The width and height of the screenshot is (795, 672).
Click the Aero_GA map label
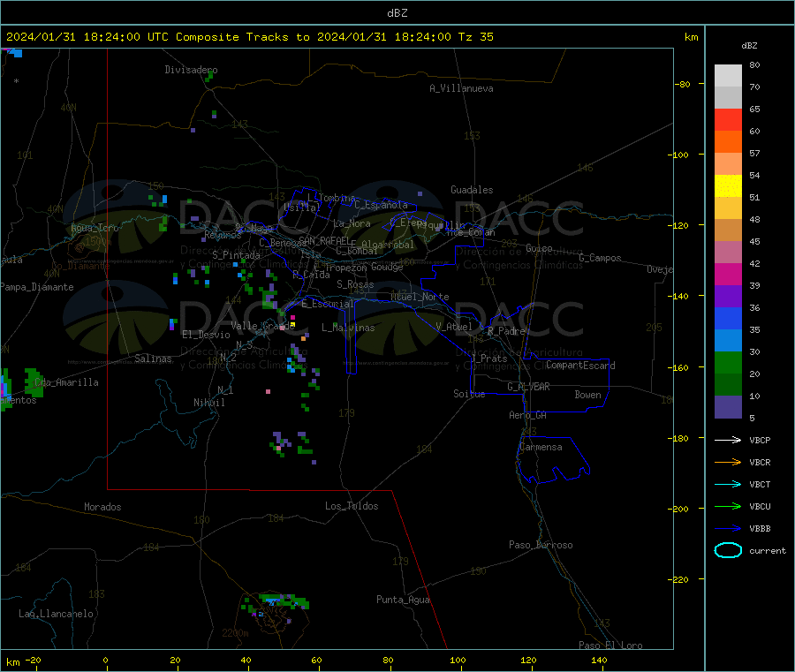pyautogui.click(x=527, y=415)
